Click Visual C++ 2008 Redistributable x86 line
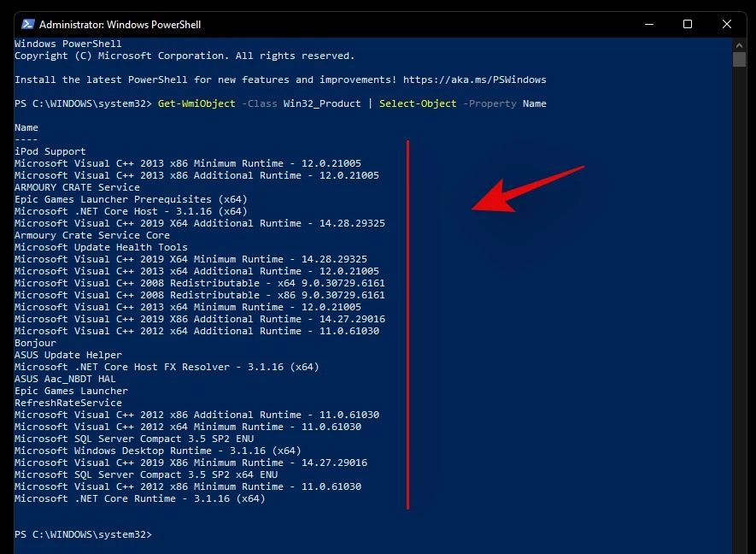The width and height of the screenshot is (756, 554). tap(200, 295)
